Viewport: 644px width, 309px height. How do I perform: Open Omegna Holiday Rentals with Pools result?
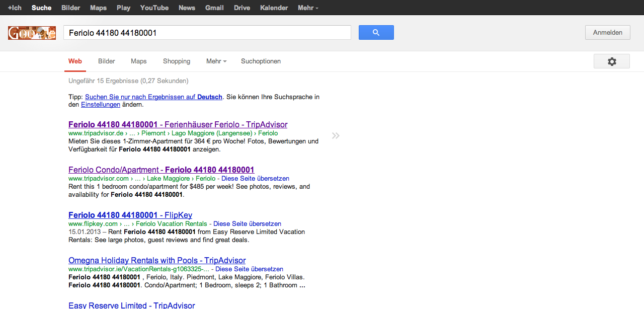(x=157, y=261)
